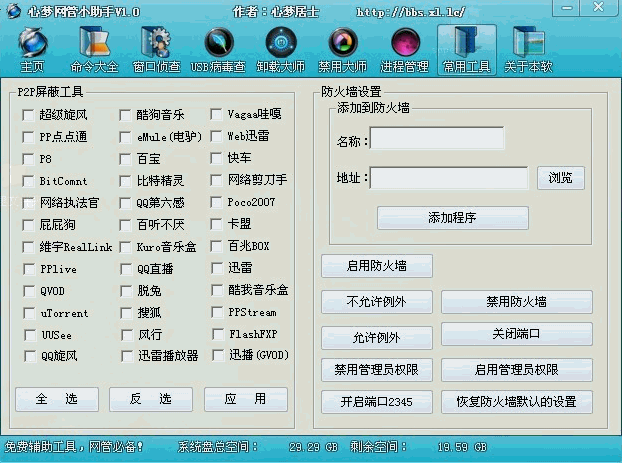The width and height of the screenshot is (622, 463).
Task: Check the 迅播(GVOD) checkbox
Action: [218, 355]
